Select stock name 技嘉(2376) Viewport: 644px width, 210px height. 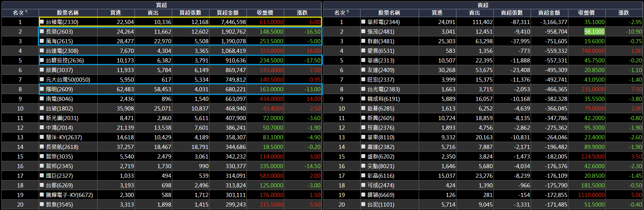pyautogui.click(x=381, y=128)
